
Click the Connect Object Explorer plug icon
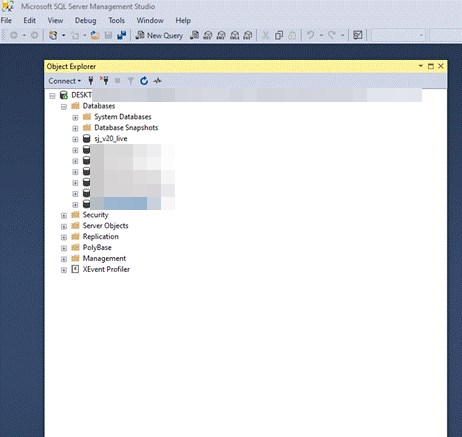tap(91, 81)
